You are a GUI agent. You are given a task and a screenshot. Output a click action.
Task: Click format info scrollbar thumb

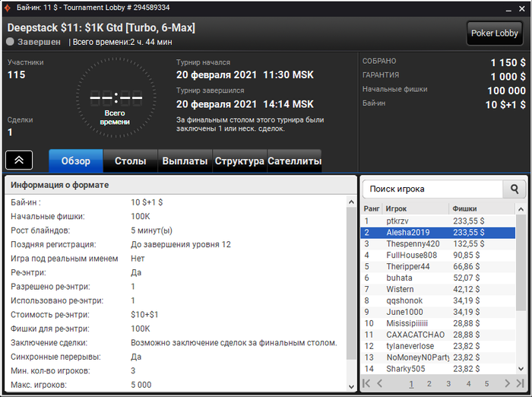tap(351, 283)
